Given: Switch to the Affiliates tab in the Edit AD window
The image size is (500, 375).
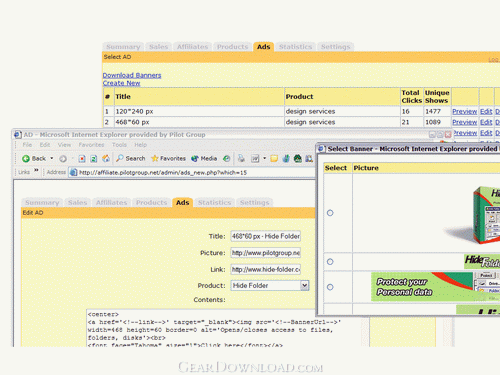Looking at the screenshot, I should tap(111, 203).
